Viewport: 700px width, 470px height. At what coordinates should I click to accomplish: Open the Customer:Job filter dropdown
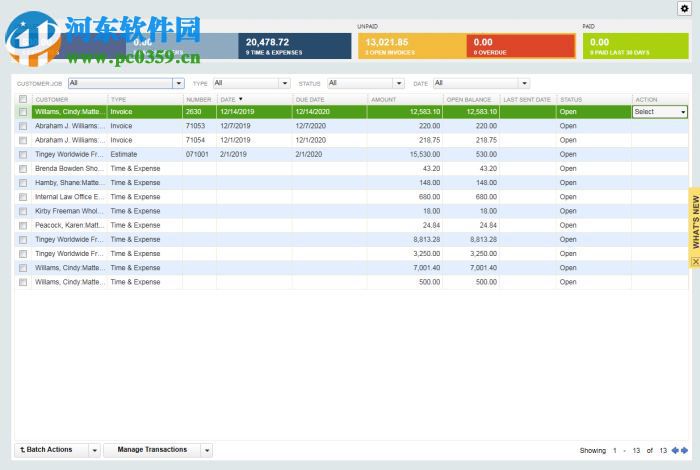179,83
